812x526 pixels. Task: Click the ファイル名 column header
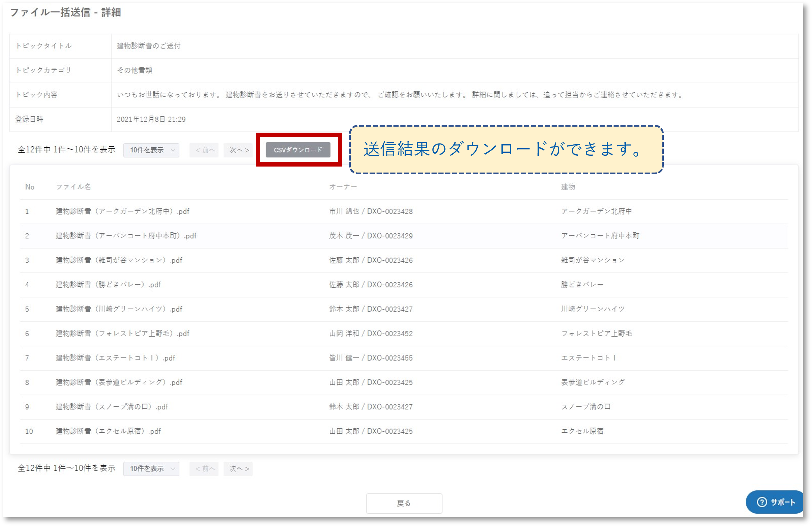pos(73,187)
